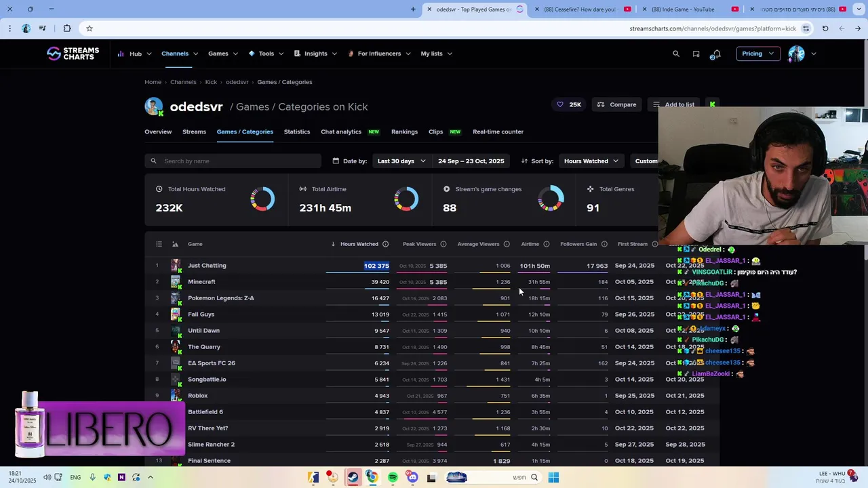Sort table by the Hours Watched column header
868x488 pixels.
[x=359, y=244]
